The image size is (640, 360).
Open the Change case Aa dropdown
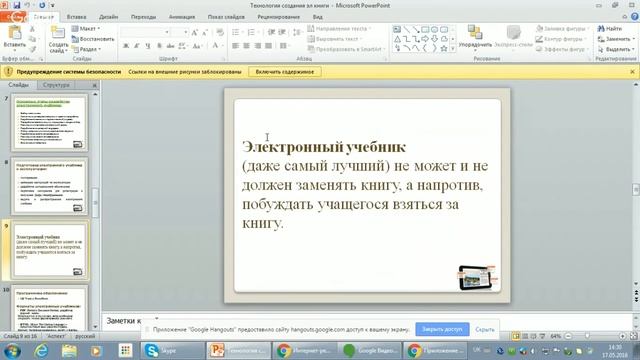click(x=198, y=46)
